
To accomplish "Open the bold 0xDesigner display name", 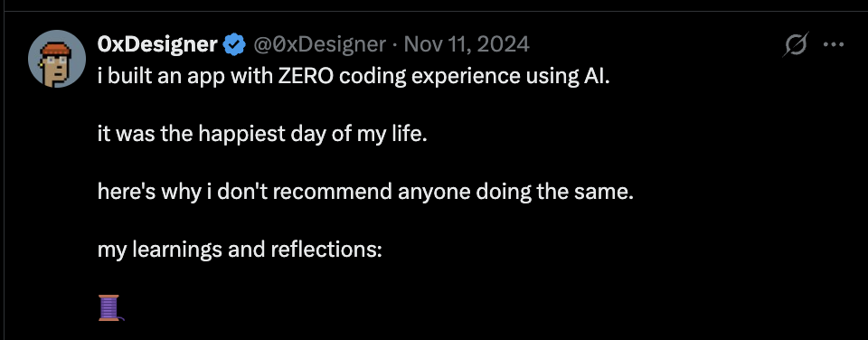I will point(157,45).
